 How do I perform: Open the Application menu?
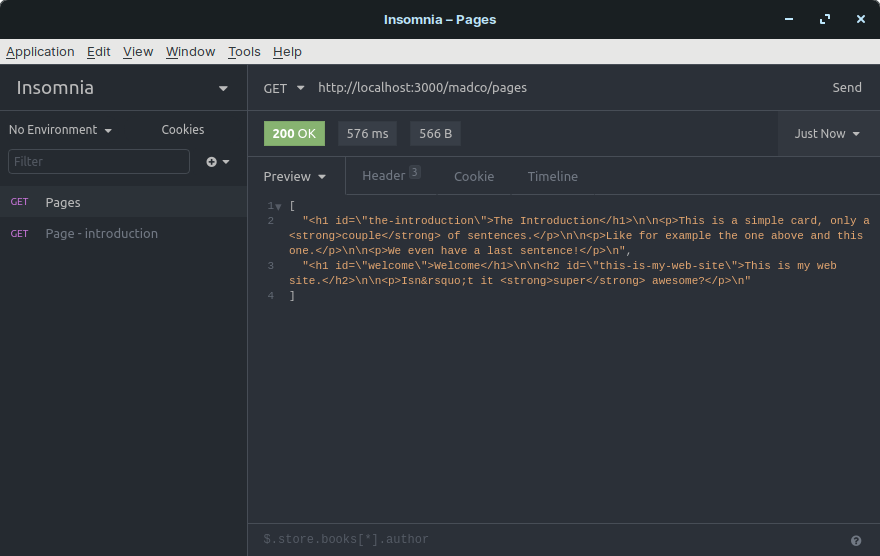40,52
